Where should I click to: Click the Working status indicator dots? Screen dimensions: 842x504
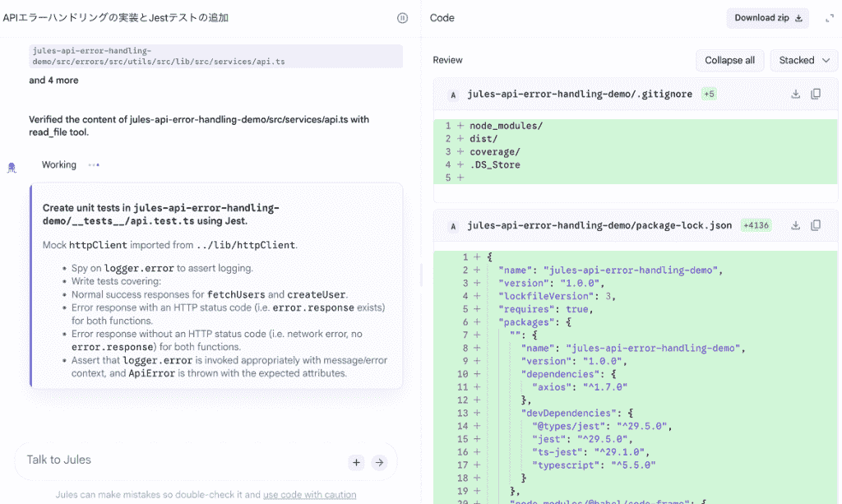coord(94,164)
